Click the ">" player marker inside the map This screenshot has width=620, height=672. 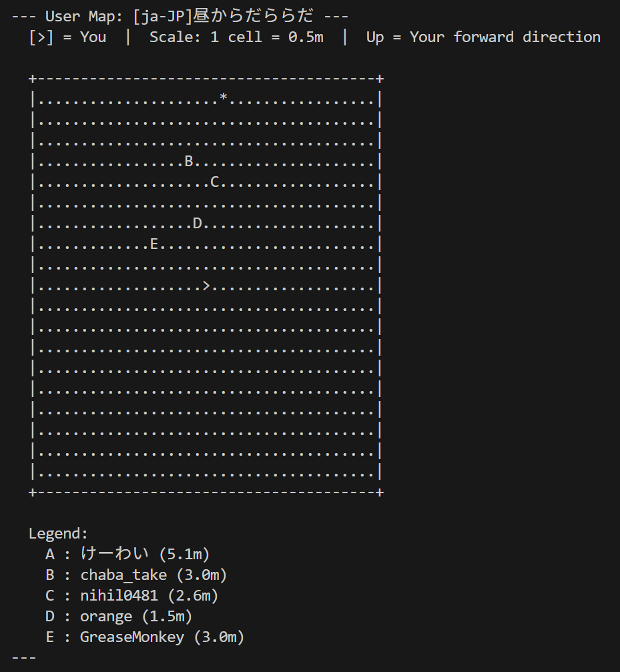coord(206,286)
